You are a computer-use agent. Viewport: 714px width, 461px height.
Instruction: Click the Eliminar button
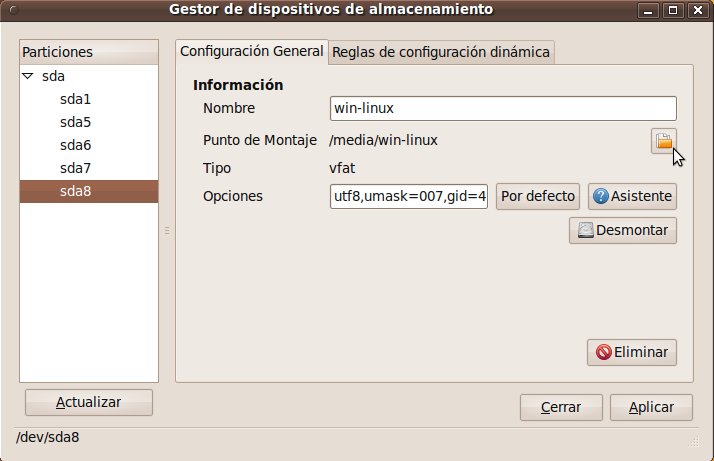(x=632, y=352)
